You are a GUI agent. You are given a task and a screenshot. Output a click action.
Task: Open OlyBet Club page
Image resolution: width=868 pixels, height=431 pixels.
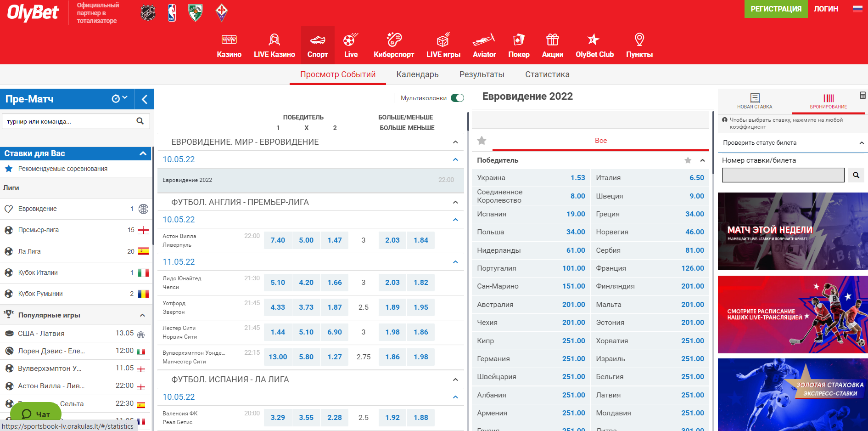594,46
